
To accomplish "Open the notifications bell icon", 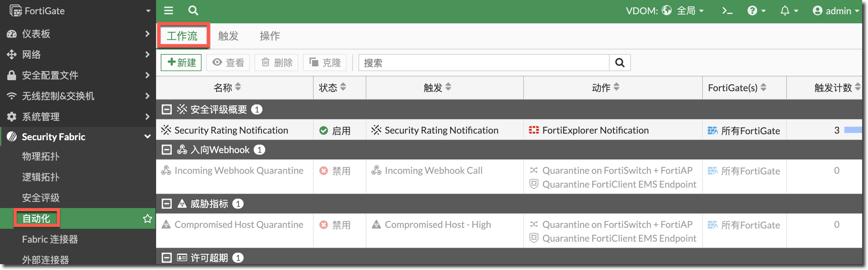I will click(x=789, y=11).
